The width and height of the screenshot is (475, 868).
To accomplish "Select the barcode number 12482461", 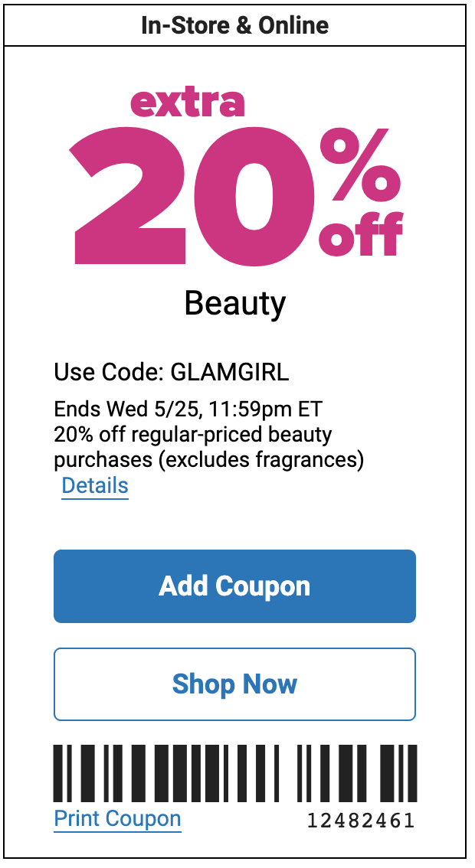I will [x=361, y=820].
